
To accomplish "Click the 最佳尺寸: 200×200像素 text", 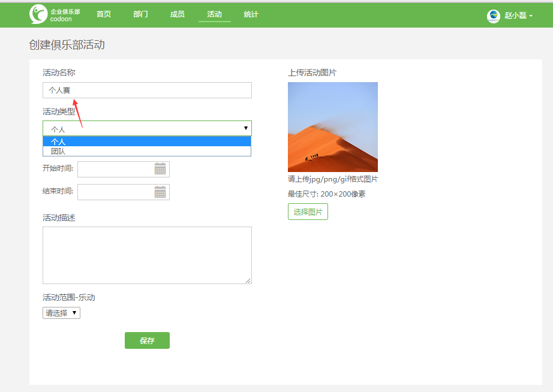I will tap(326, 194).
